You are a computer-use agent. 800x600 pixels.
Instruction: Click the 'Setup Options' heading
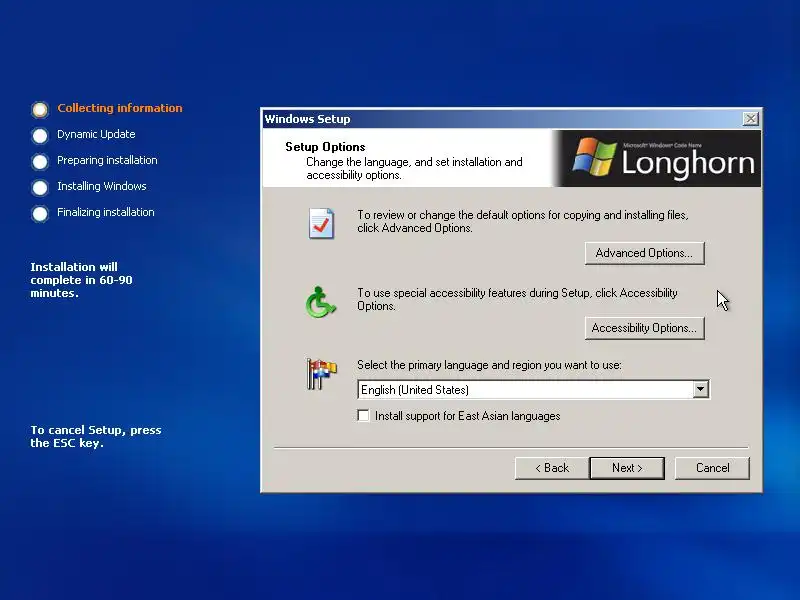point(326,147)
